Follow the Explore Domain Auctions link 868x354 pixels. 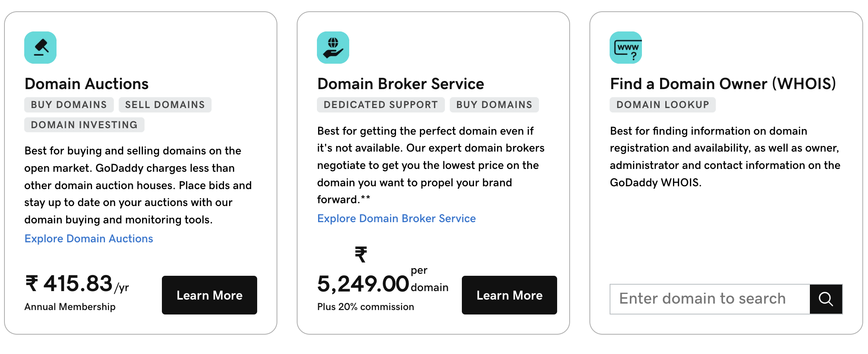88,238
